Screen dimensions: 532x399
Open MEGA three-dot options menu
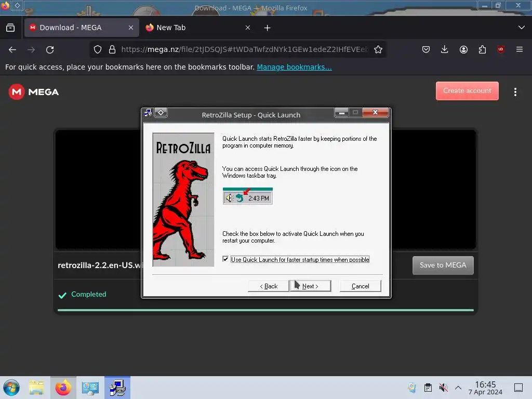coord(515,92)
